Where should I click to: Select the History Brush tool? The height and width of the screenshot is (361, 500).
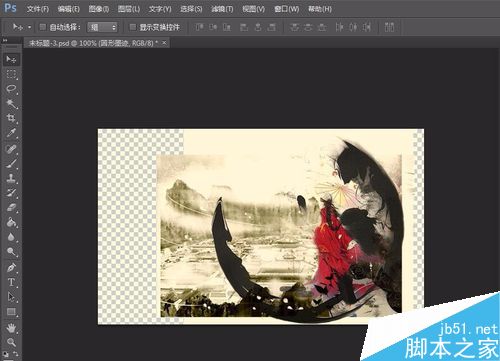tap(11, 193)
